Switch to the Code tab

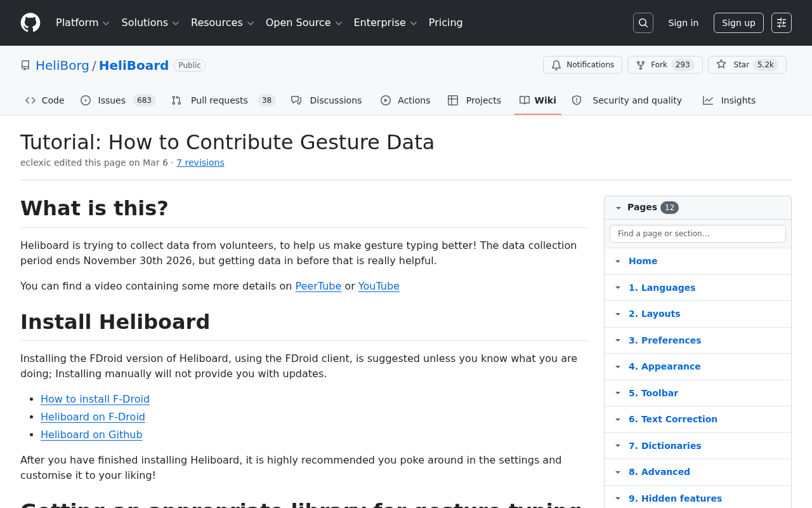[x=45, y=100]
